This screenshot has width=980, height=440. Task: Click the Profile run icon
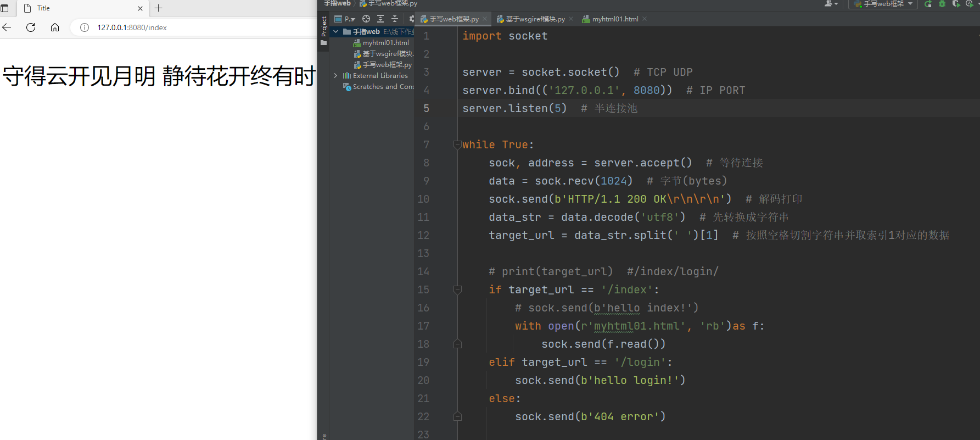970,4
